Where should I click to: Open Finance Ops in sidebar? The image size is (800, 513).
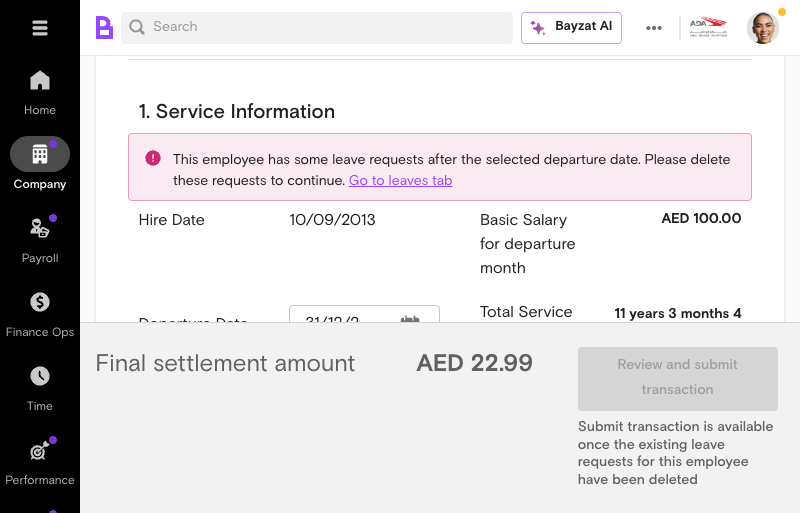40,314
